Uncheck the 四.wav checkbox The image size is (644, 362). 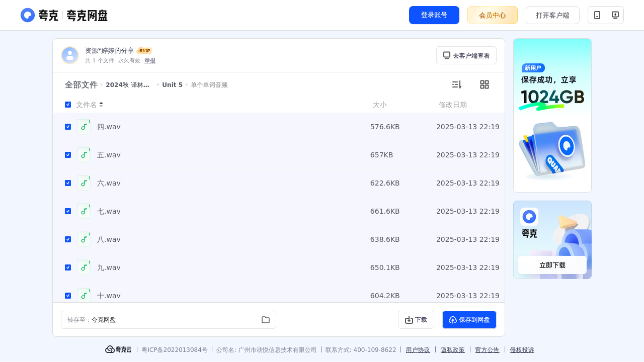[68, 127]
